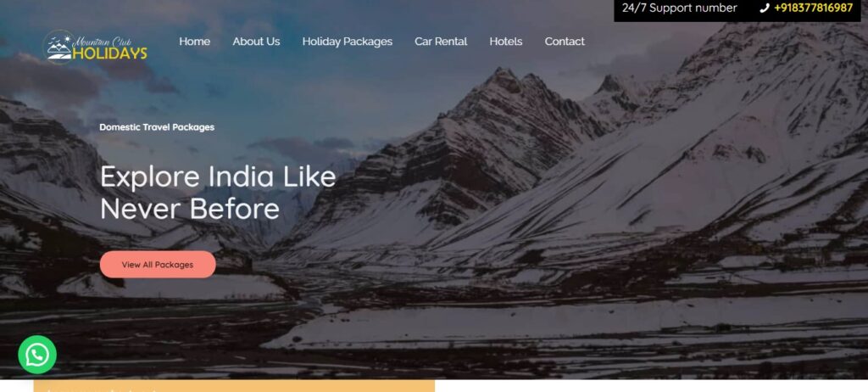Navigate to the Hotels page
The image size is (868, 392).
tap(505, 42)
